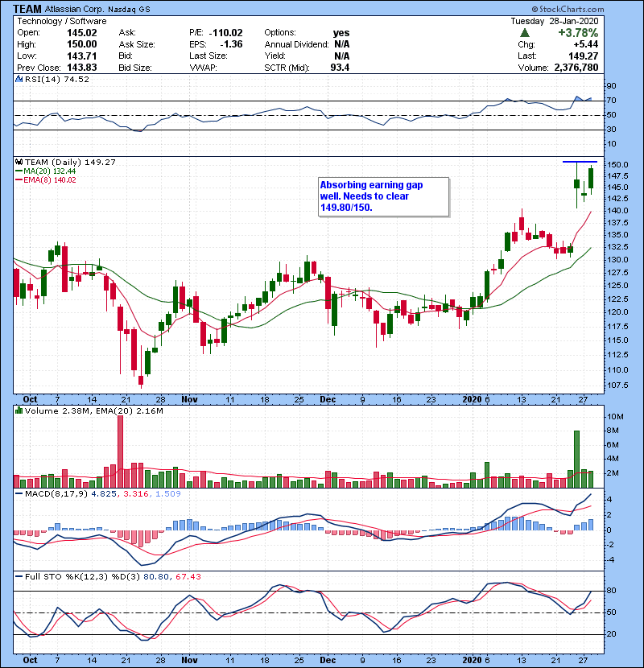The height and width of the screenshot is (668, 644).
Task: Click the RSI(14) 74.52 legend text
Action: 57,79
